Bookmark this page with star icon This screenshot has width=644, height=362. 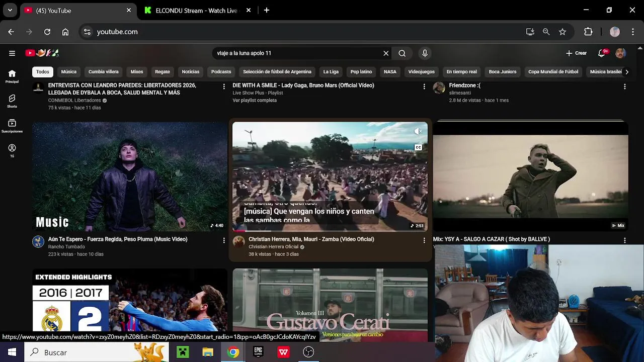562,32
